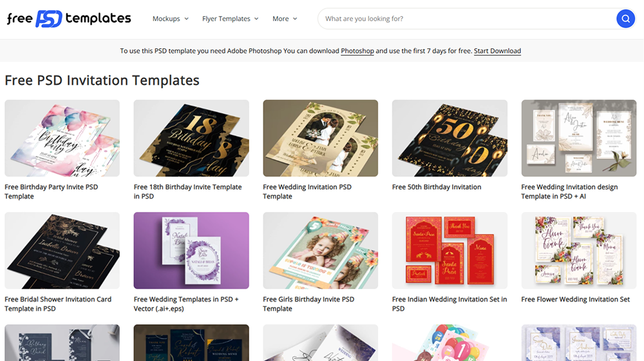Open the red Indian Wedding Invitation Set thumbnail
644x361 pixels.
(x=450, y=250)
